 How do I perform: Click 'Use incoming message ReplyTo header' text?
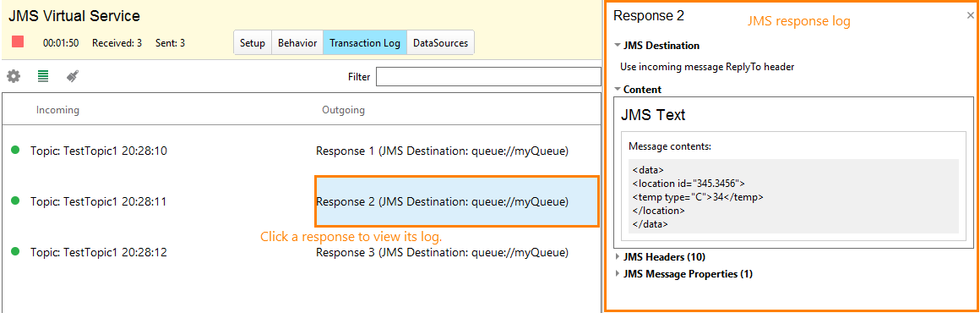tap(707, 66)
